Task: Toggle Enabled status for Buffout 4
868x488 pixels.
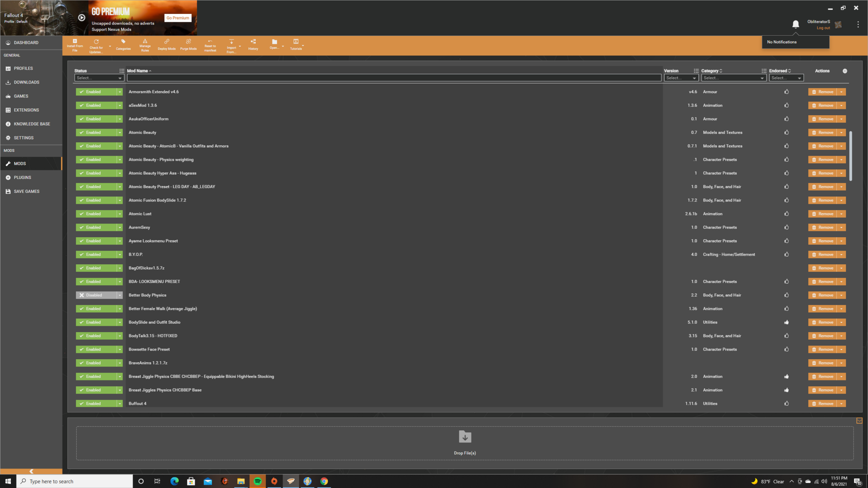Action: [96, 404]
